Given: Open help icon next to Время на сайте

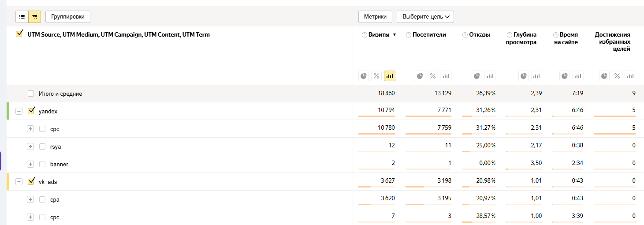Looking at the screenshot, I should 556,35.
